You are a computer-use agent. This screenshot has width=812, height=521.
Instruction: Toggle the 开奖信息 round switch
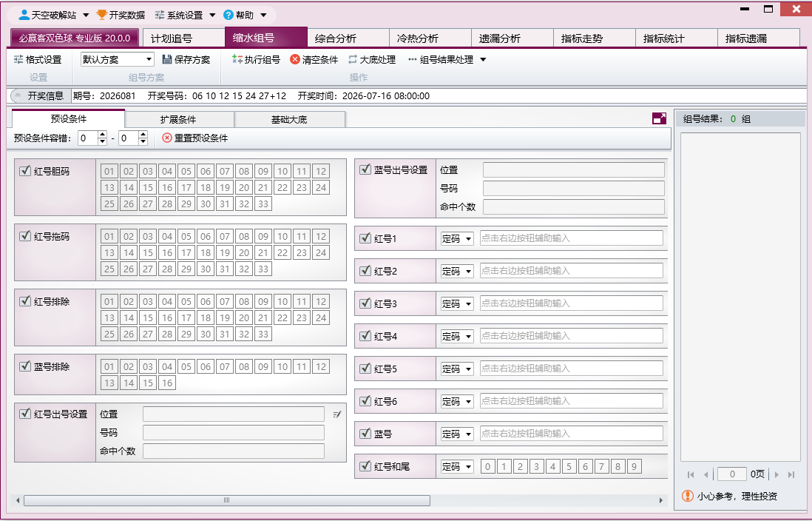pyautogui.click(x=17, y=96)
